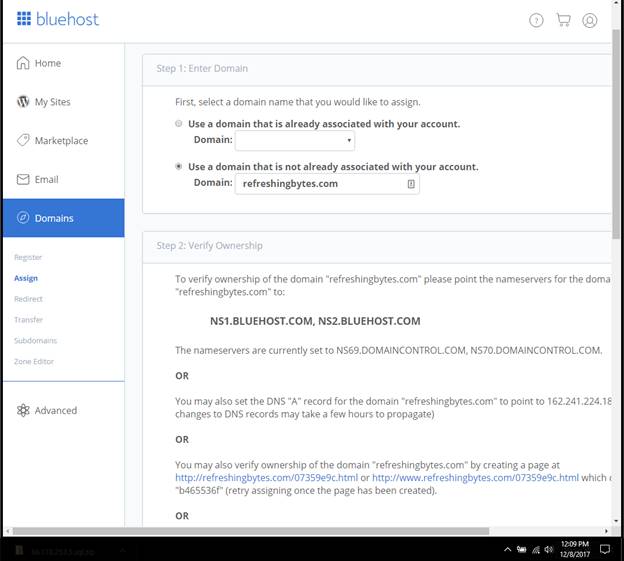Open the My Sites menu item
Image resolution: width=624 pixels, height=561 pixels.
click(64, 102)
